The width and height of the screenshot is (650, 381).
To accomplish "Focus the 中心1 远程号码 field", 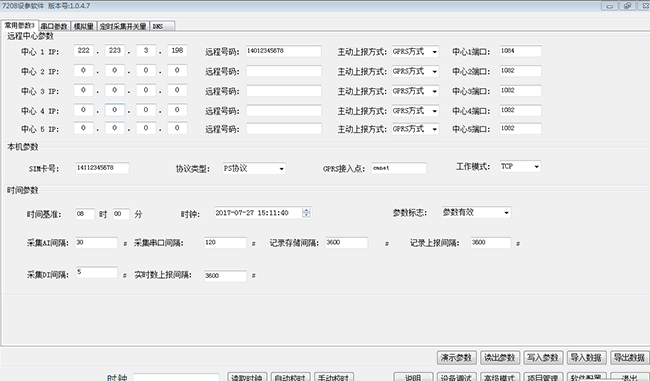I will tap(284, 51).
